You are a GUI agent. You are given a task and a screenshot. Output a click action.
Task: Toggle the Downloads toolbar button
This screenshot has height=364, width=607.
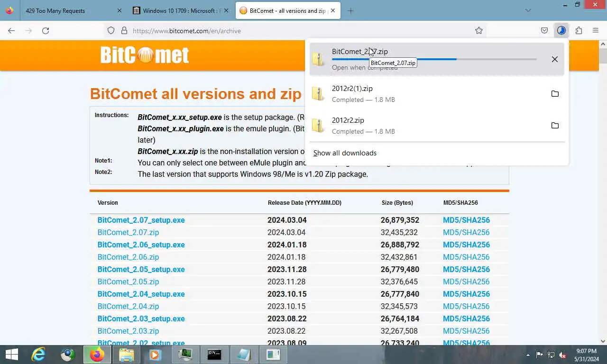coord(561,30)
